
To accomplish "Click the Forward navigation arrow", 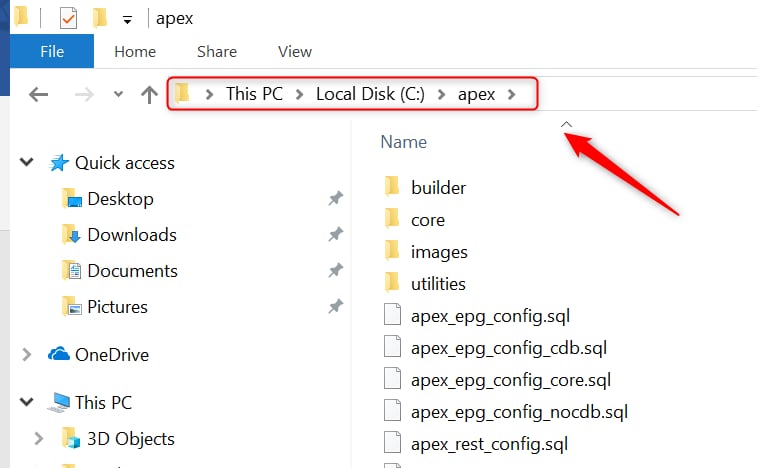I will pos(85,95).
